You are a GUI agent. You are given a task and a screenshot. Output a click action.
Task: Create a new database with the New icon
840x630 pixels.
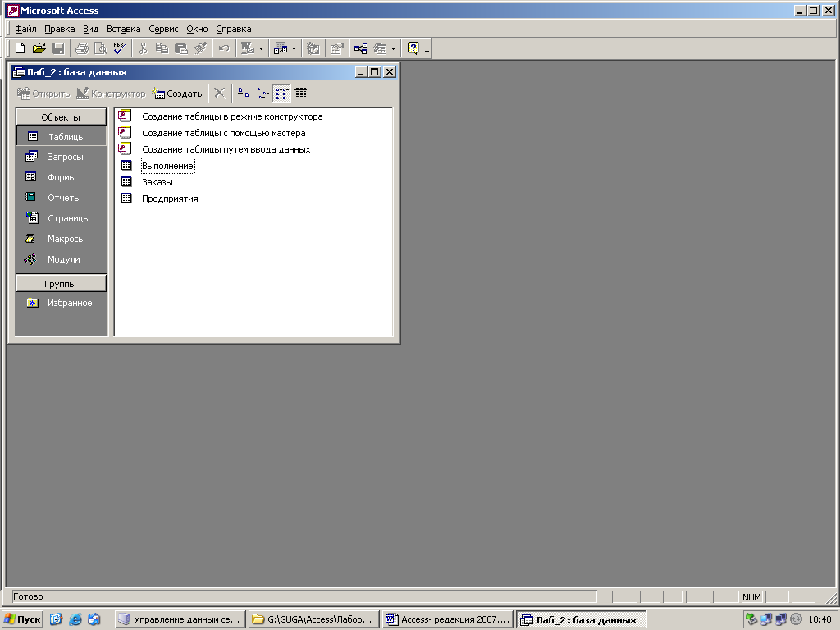click(20, 48)
